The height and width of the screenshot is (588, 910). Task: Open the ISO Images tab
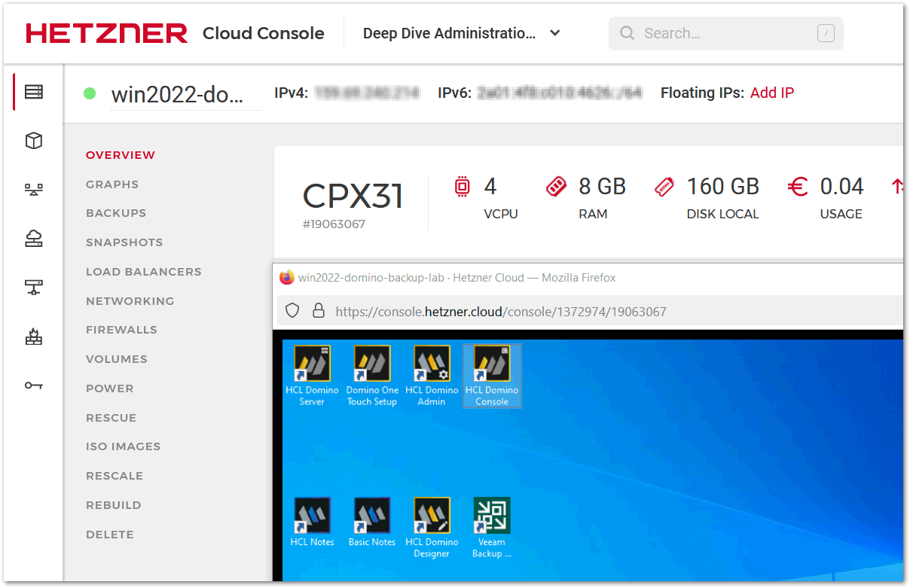tap(124, 446)
